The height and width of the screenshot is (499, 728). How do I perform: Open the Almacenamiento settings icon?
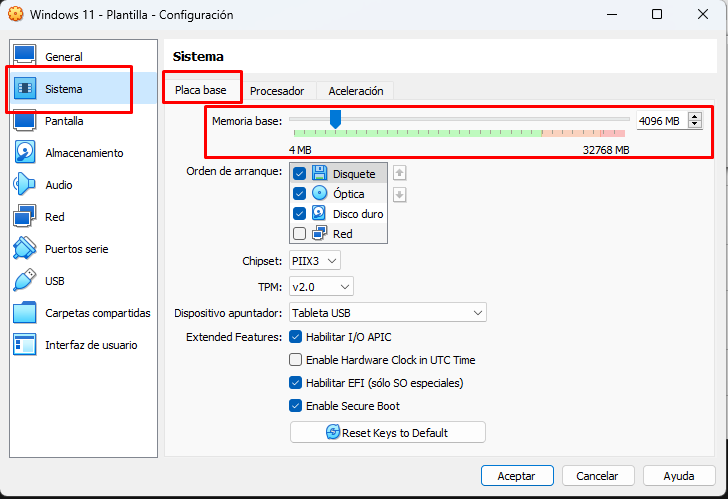[x=25, y=153]
